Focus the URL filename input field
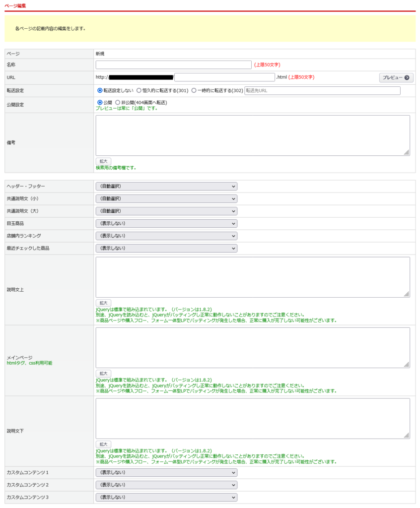Viewport: 420px width, 508px height. click(224, 77)
